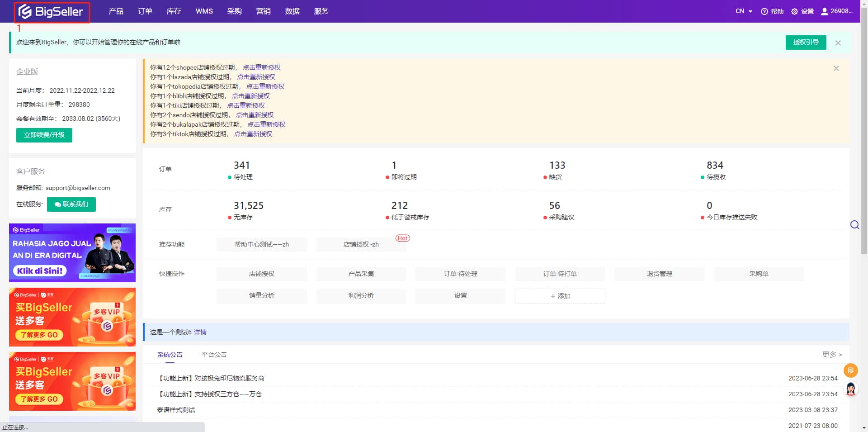868x432 pixels.
Task: Open the customer service avatar icon
Action: [x=850, y=389]
